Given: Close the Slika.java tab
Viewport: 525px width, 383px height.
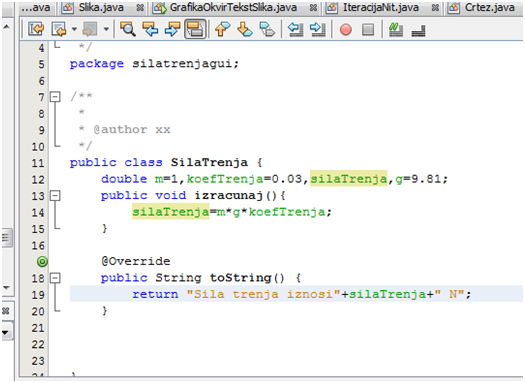Looking at the screenshot, I should (140, 8).
